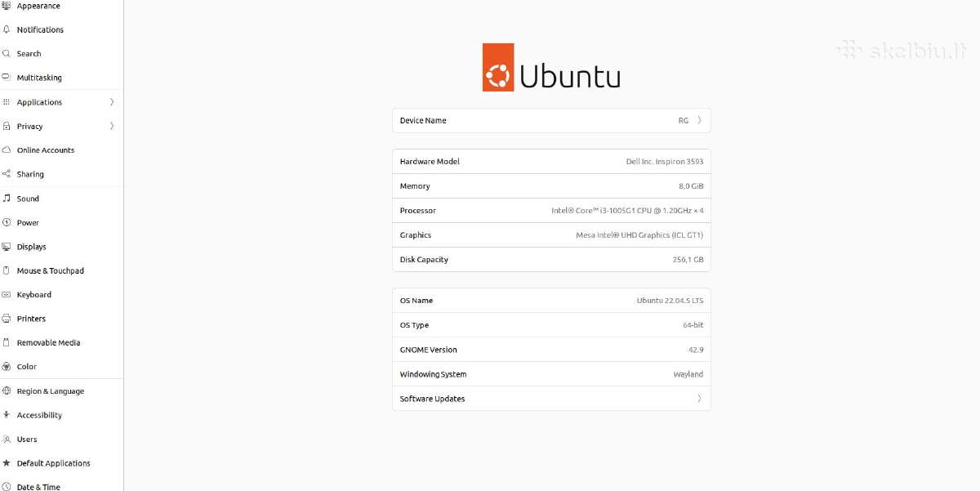Click the Displays monitor icon
980x491 pixels.
click(x=7, y=247)
